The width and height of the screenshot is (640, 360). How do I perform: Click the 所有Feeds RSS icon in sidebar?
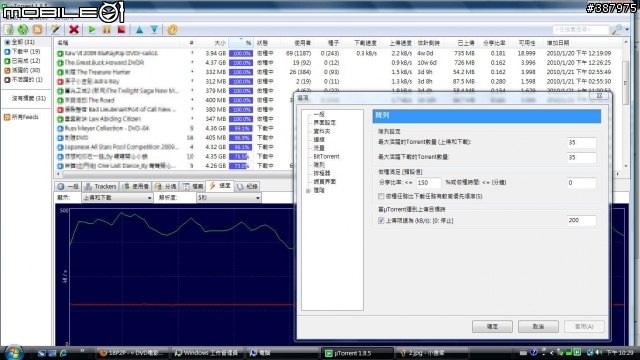pos(7,117)
